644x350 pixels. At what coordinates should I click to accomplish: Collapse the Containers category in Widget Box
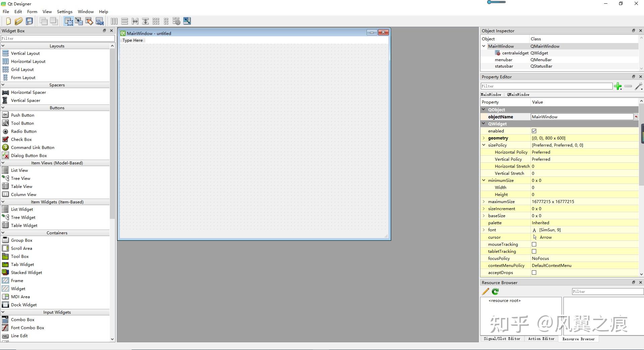coord(3,233)
